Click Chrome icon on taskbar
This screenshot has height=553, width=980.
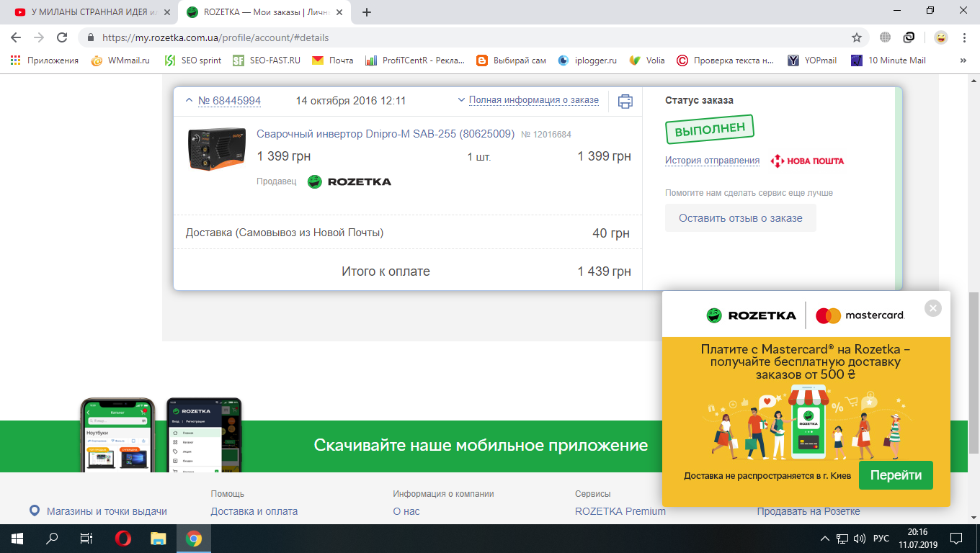[193, 539]
